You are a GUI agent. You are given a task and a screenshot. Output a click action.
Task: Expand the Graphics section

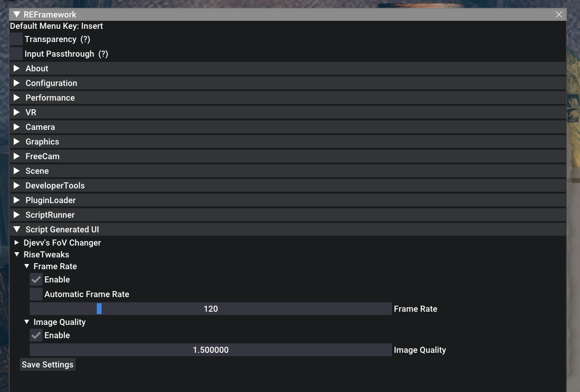[288, 142]
